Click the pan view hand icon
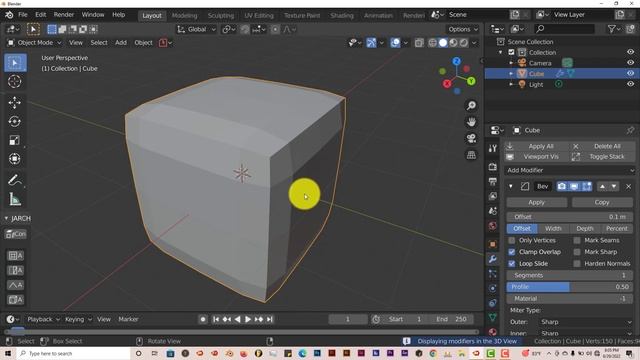The image size is (640, 360). click(x=471, y=122)
